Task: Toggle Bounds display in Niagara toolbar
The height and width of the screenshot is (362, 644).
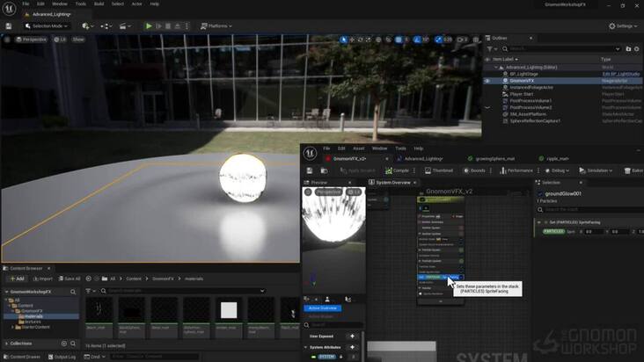Action: coord(474,170)
